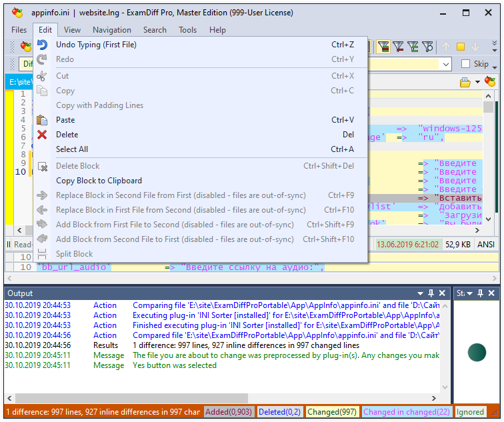
Task: Click the Output panel title
Action: click(20, 293)
